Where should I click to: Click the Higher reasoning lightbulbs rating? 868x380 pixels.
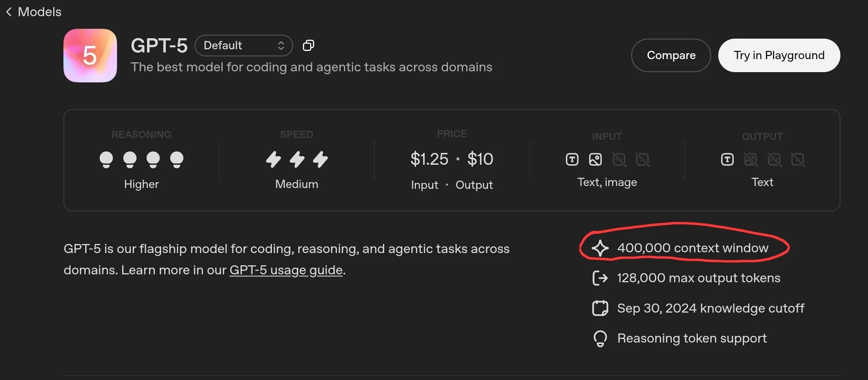141,160
